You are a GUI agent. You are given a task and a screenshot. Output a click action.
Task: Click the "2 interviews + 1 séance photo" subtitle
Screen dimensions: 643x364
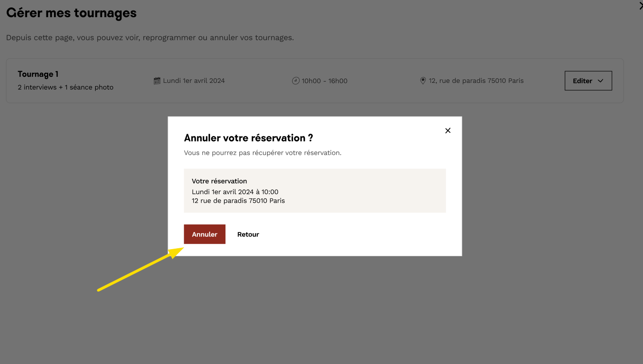pos(65,87)
